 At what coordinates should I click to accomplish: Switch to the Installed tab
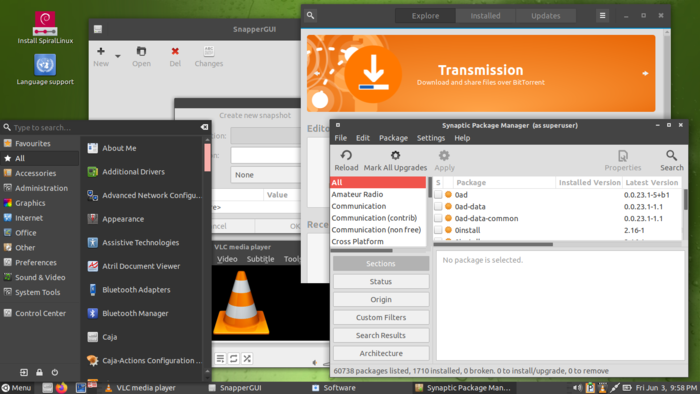[485, 16]
